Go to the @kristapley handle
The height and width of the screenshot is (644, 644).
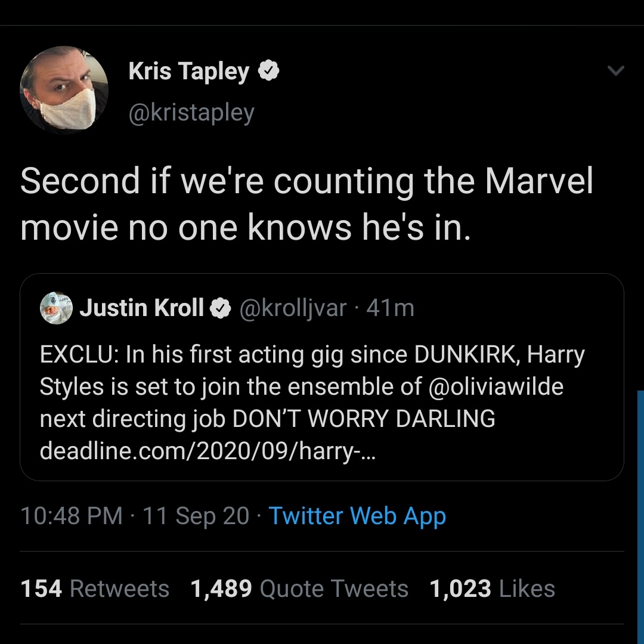[191, 112]
